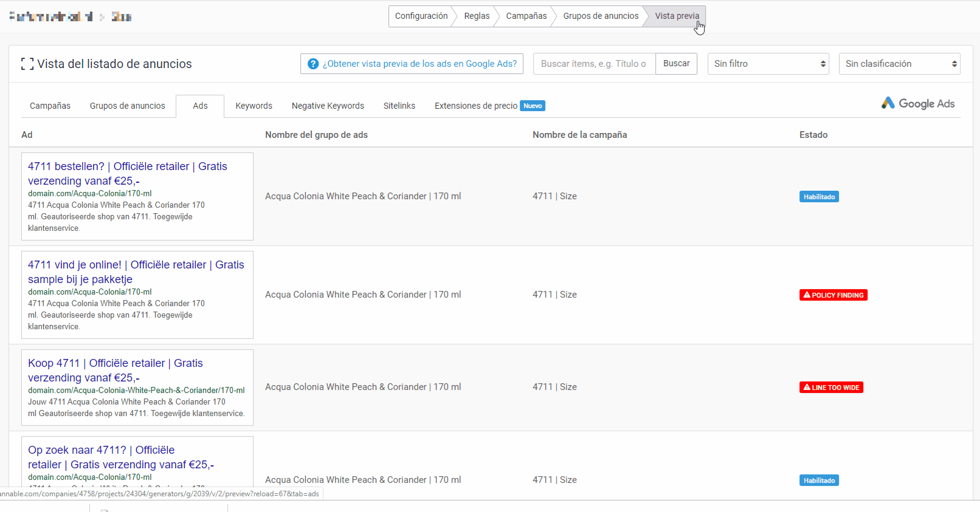This screenshot has height=512, width=980.
Task: Click the Nuevo badge next to Extensiones de precio
Action: tap(533, 106)
